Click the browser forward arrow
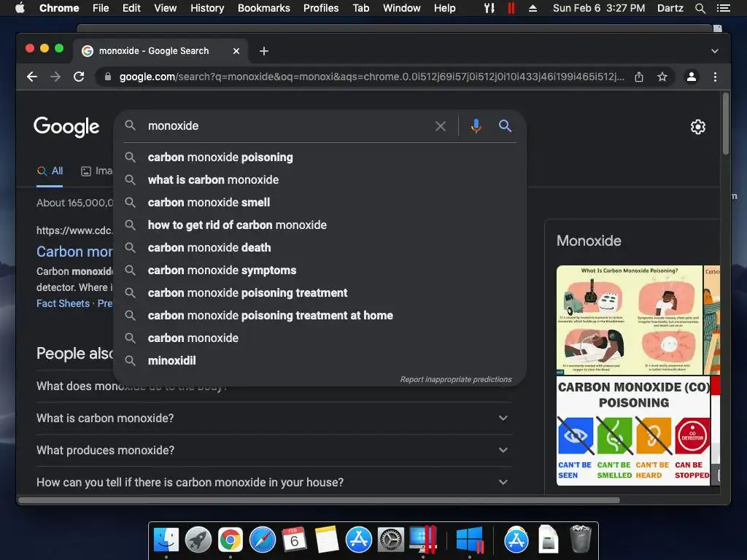The image size is (747, 560). [55, 77]
